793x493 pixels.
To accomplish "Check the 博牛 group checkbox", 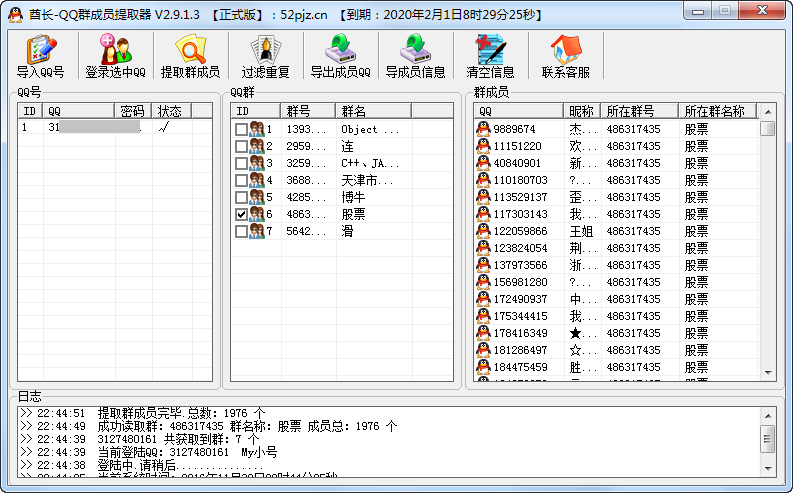I will click(x=241, y=197).
